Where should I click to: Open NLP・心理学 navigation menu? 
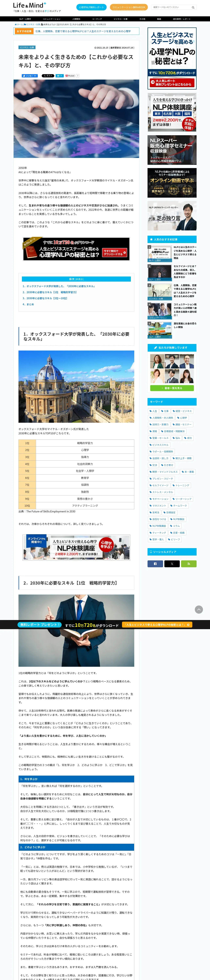click(x=25, y=19)
